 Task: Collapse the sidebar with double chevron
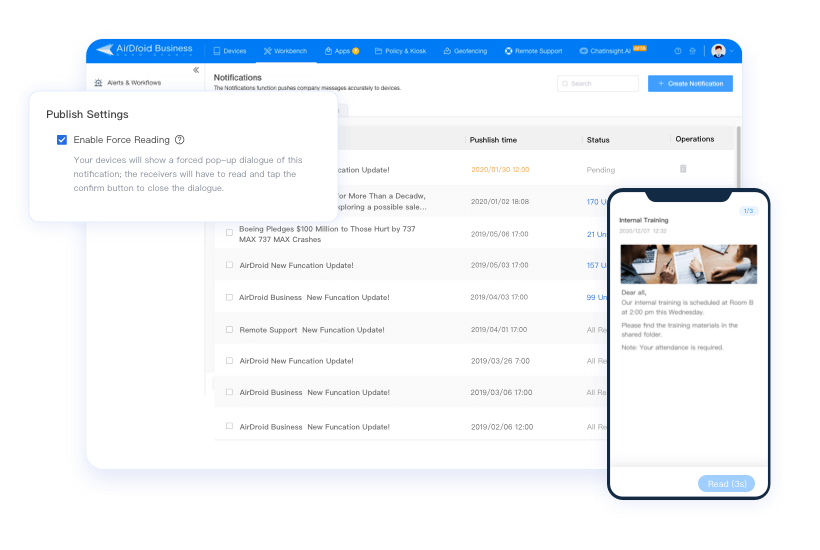[x=196, y=70]
